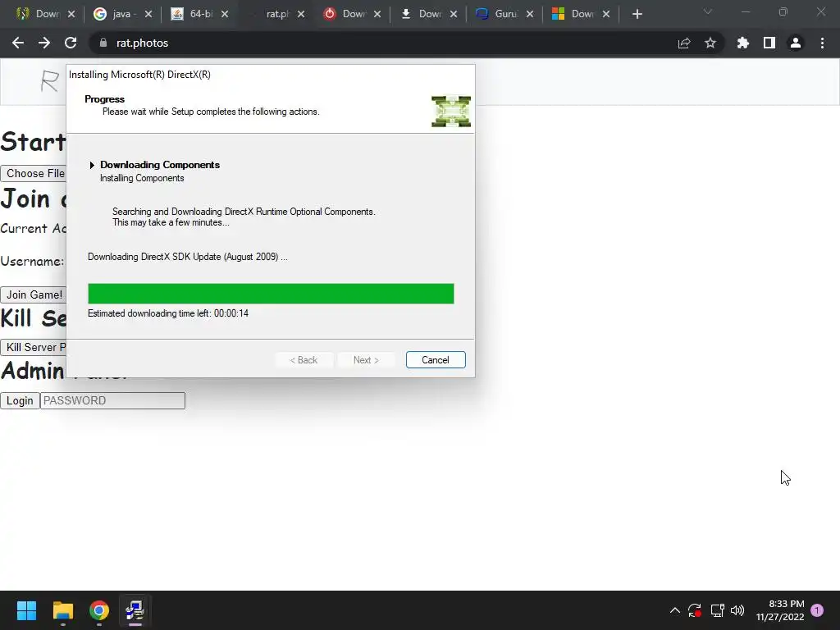Viewport: 840px width, 630px height.
Task: Click the Installing Components step text
Action: tap(142, 178)
